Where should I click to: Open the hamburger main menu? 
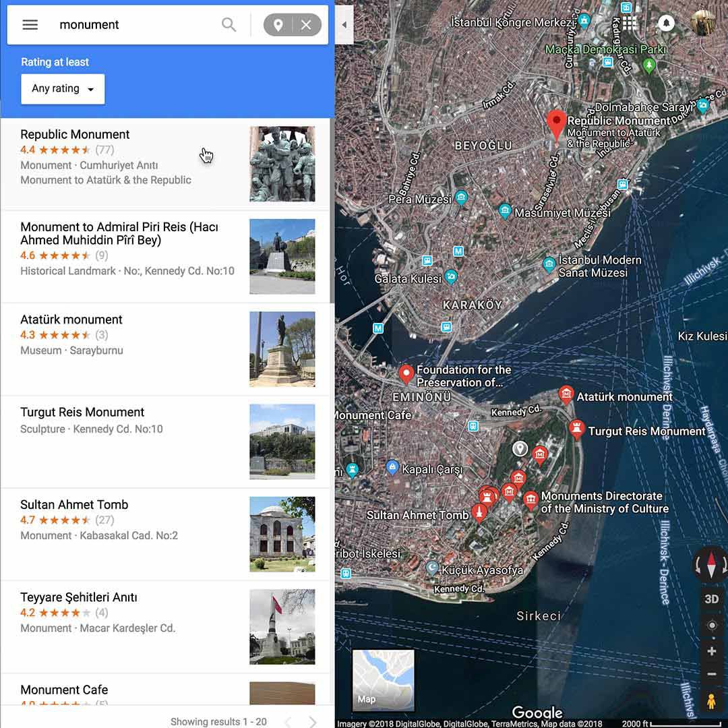(30, 25)
